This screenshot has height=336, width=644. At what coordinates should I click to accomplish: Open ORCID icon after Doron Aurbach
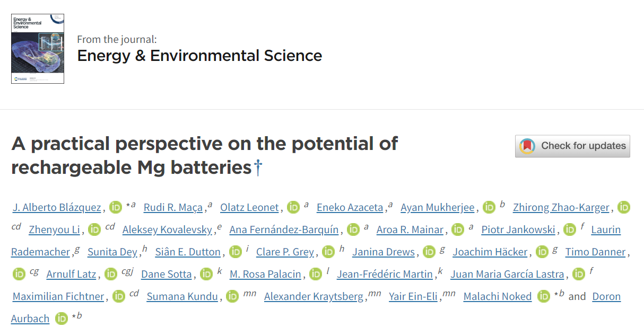62,319
